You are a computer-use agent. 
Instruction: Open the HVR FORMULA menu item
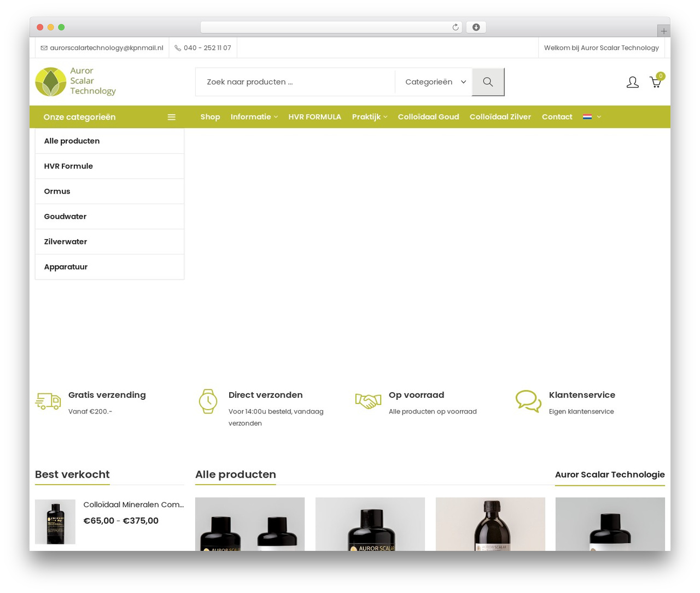click(314, 117)
